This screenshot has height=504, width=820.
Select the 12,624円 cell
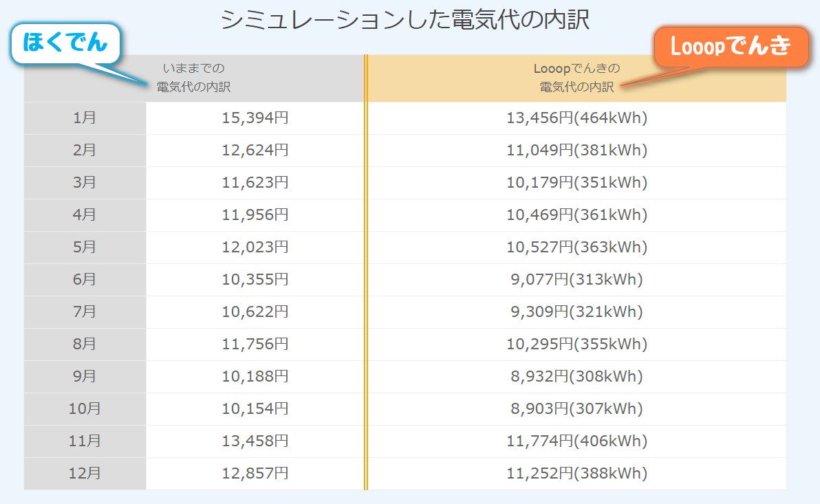coord(255,150)
